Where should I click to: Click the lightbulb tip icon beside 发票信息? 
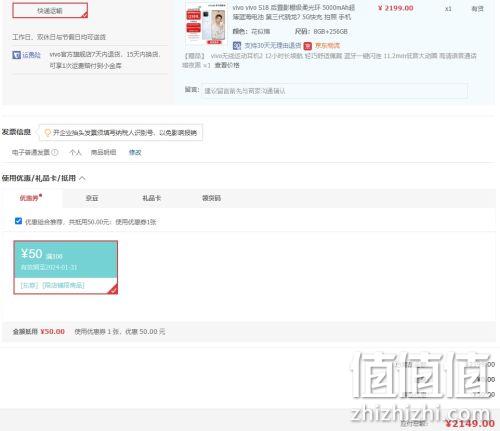[x=48, y=133]
